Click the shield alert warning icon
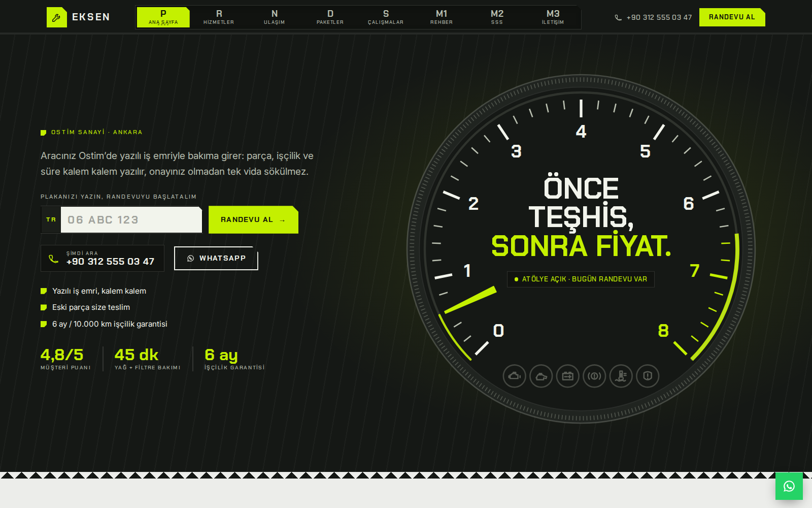812x508 pixels. [x=648, y=376]
